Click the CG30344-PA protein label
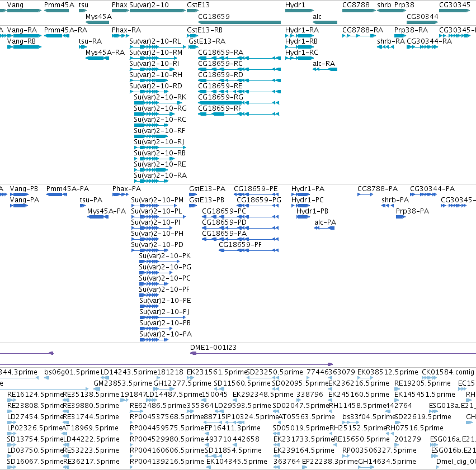 pyautogui.click(x=432, y=189)
